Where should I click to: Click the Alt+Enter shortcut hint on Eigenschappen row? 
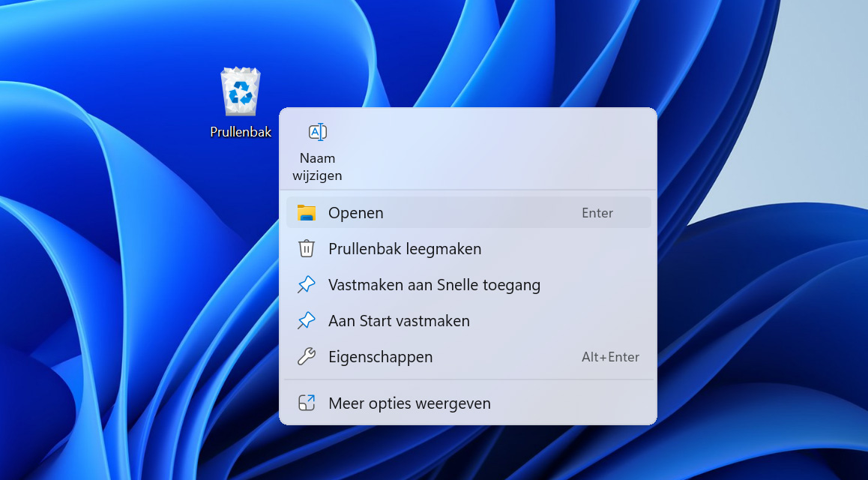coord(610,357)
